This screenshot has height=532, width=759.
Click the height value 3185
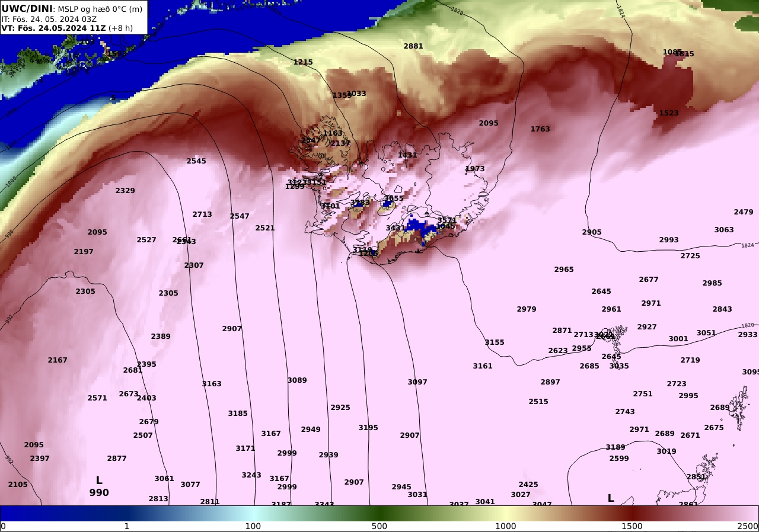pos(238,414)
